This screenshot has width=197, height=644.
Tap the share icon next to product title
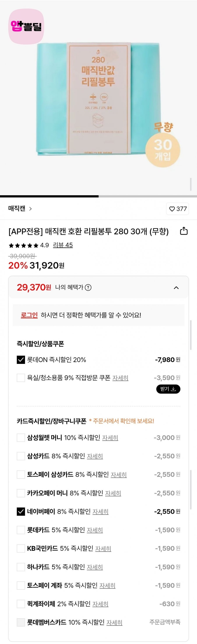click(184, 231)
